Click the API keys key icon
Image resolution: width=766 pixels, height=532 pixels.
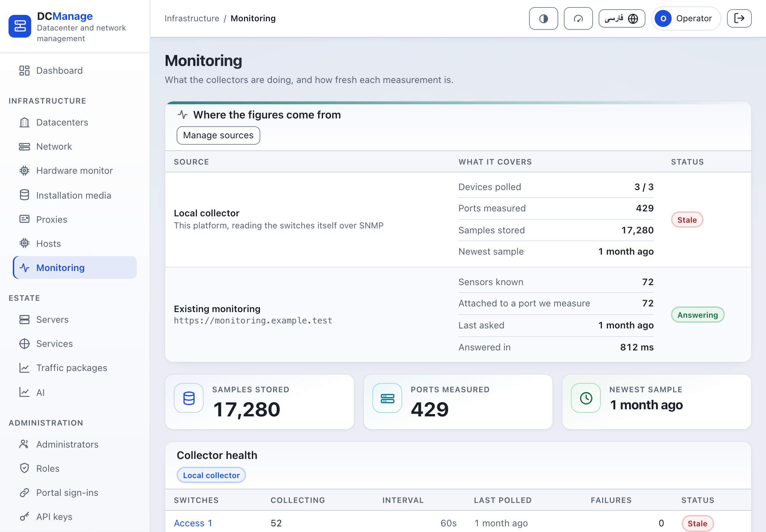[x=24, y=516]
